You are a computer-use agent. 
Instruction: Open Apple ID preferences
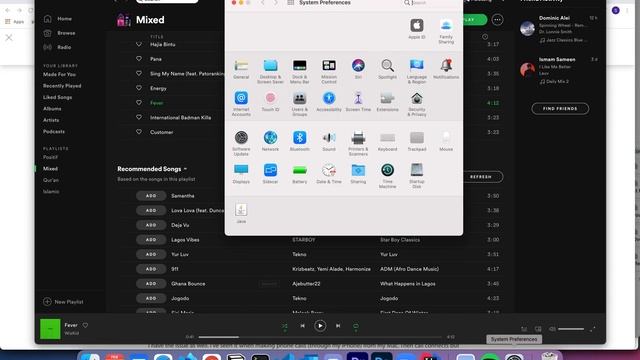tap(416, 28)
